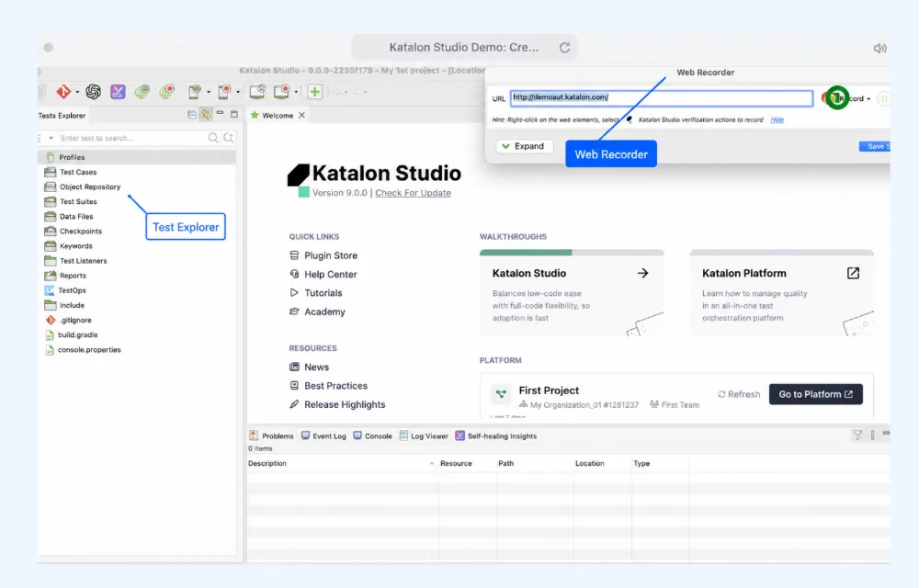
Task: Focus the 'Enter text to search...' field
Action: pyautogui.click(x=132, y=138)
